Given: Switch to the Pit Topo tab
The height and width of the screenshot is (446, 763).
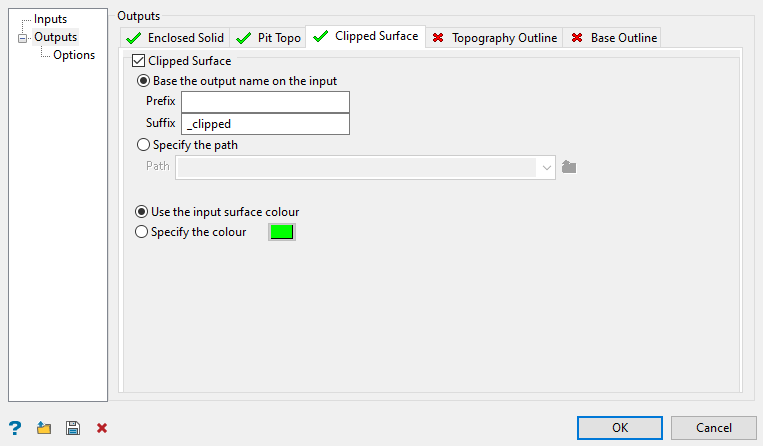Looking at the screenshot, I should coord(268,38).
